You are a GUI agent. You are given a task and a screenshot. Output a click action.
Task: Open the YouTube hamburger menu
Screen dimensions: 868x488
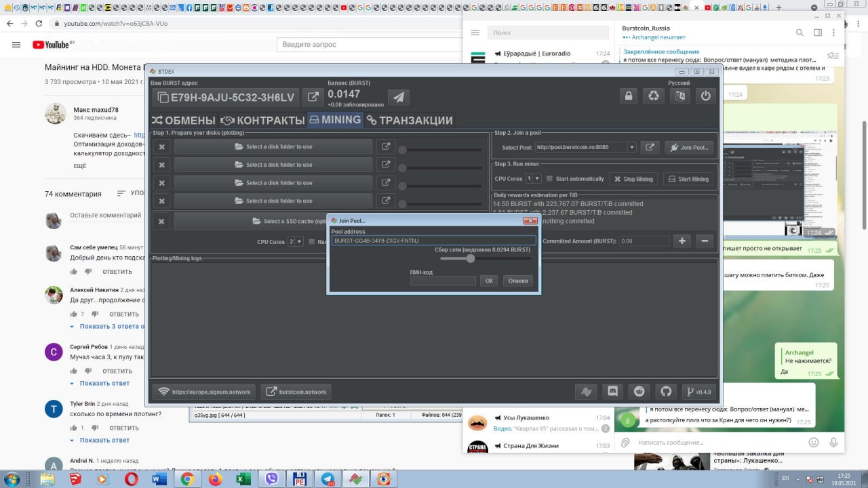[16, 45]
